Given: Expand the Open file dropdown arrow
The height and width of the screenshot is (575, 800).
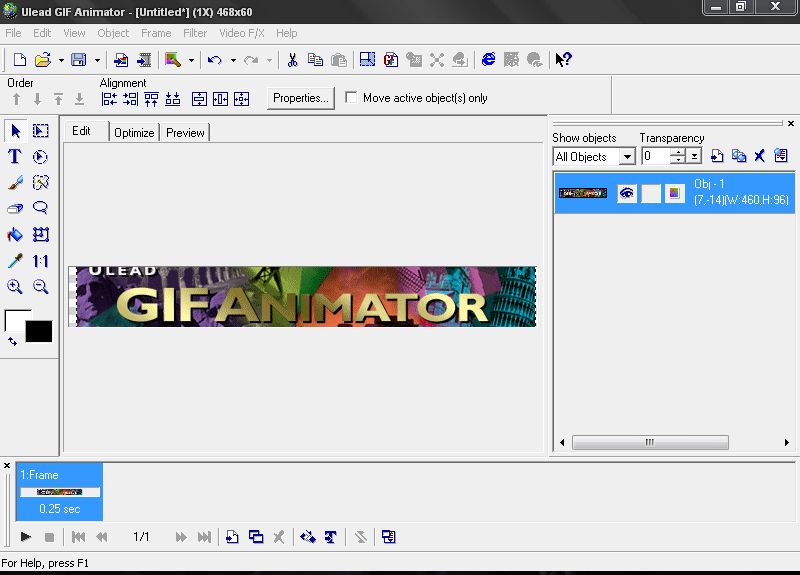Looking at the screenshot, I should [x=61, y=60].
